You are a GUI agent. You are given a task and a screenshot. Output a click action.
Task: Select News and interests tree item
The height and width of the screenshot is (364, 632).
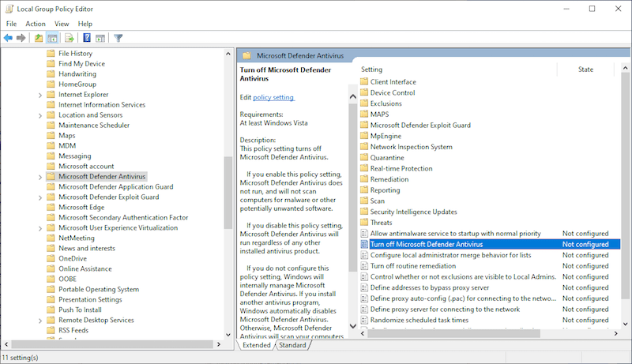[x=87, y=248]
